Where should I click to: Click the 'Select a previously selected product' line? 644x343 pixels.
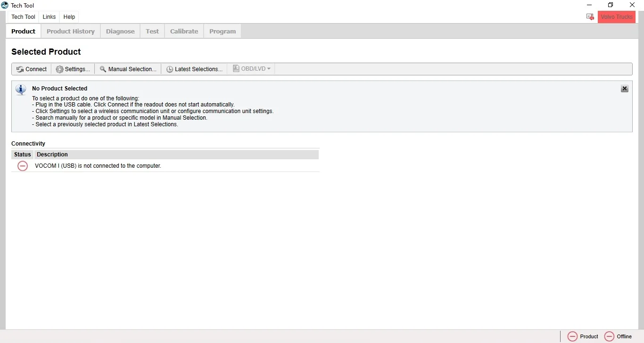[x=105, y=124]
